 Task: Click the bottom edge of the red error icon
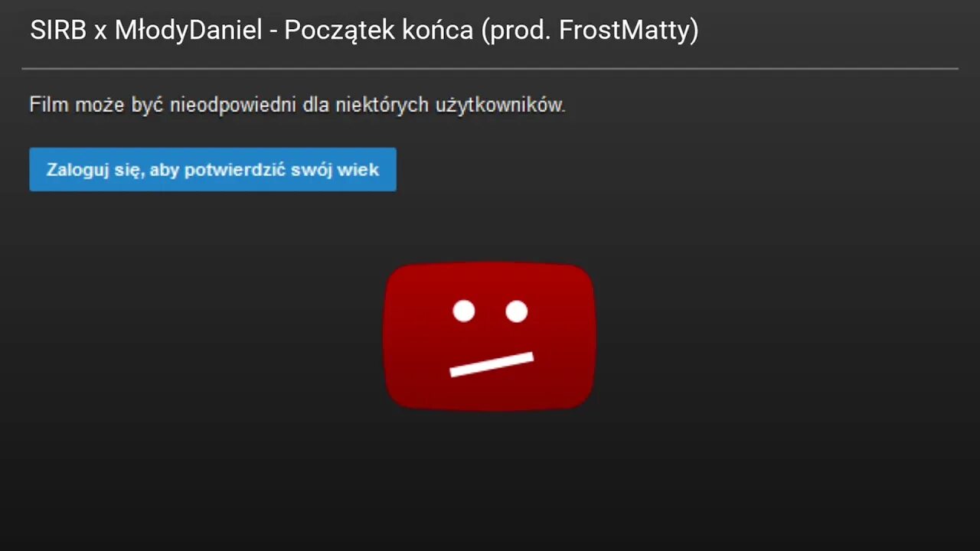pyautogui.click(x=489, y=407)
